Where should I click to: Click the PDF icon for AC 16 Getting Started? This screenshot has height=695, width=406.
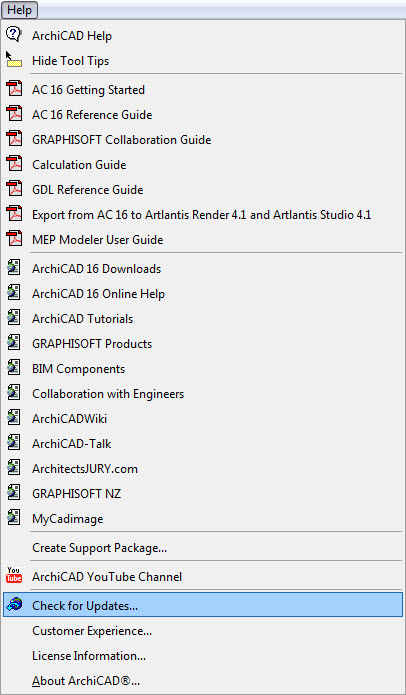[x=14, y=89]
